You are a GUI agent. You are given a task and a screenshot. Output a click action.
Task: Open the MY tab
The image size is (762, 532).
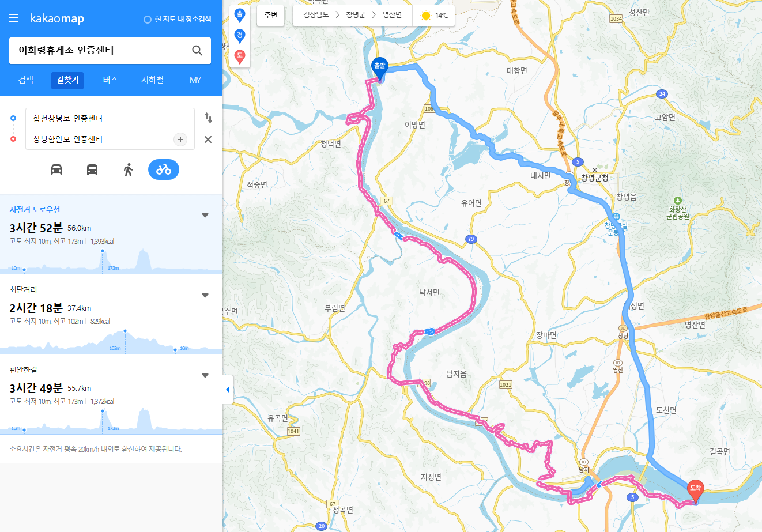point(195,80)
